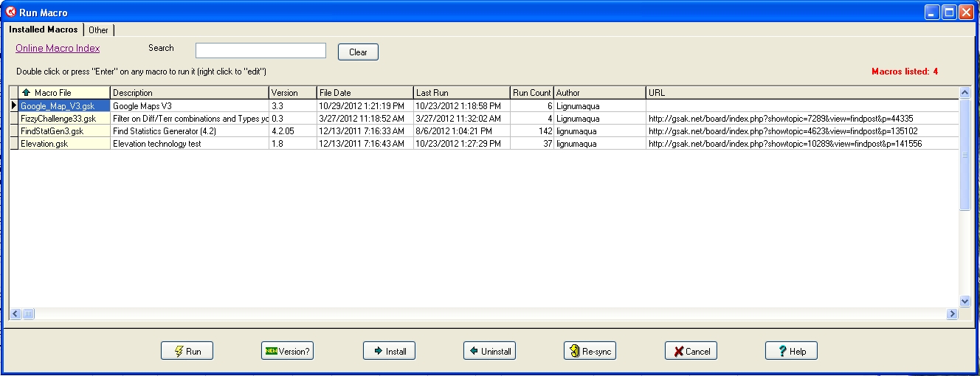Screen dimensions: 980x376
Task: Sort by Version column header
Action: (293, 92)
